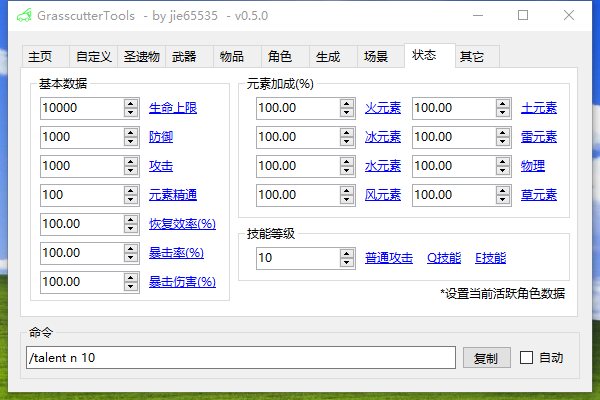Select the 武器 tab
Screen dimensions: 600x400
184,57
